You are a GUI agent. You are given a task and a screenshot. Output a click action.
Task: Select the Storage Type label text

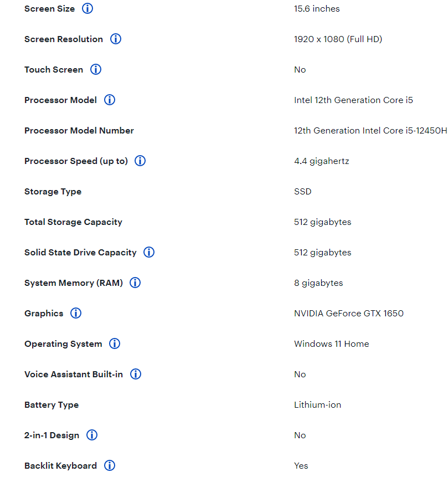click(x=53, y=192)
